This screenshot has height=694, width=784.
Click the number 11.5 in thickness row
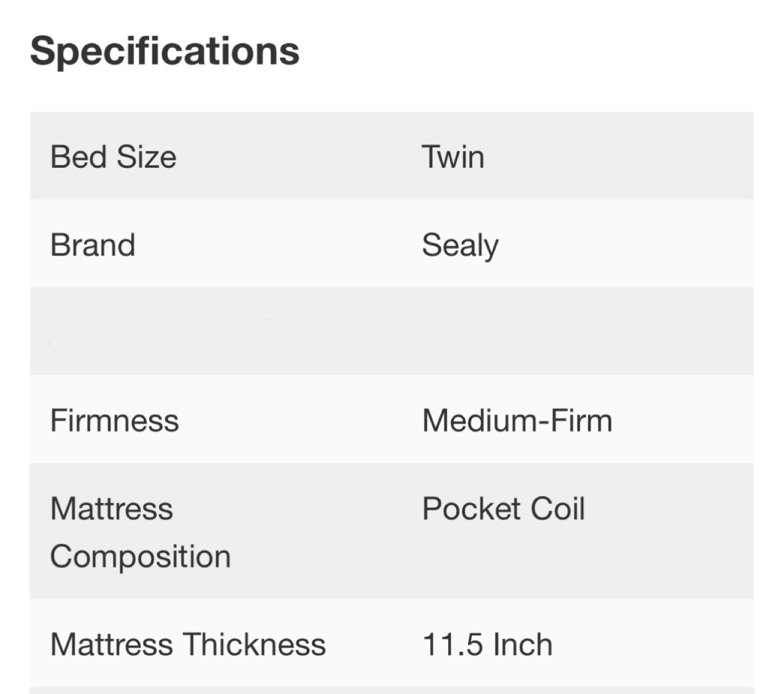click(452, 644)
